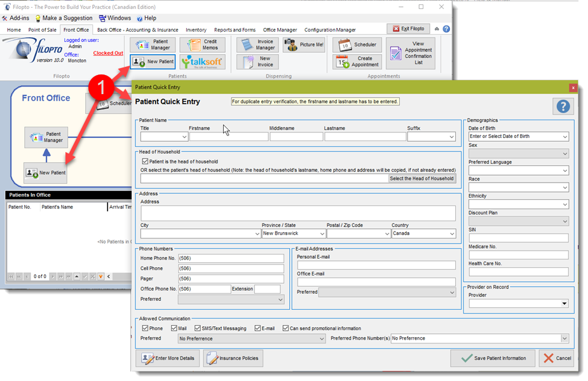This screenshot has height=381, width=588.
Task: Open Configuration Manager tab
Action: pos(330,30)
